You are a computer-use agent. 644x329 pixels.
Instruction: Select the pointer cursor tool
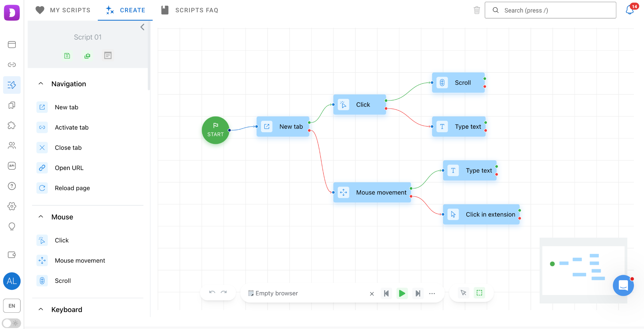(x=464, y=293)
